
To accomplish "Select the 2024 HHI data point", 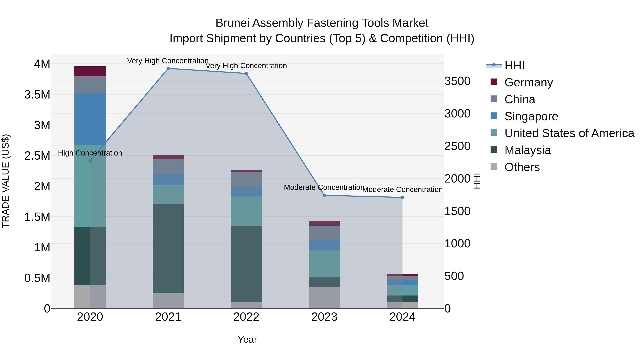I will point(402,197).
